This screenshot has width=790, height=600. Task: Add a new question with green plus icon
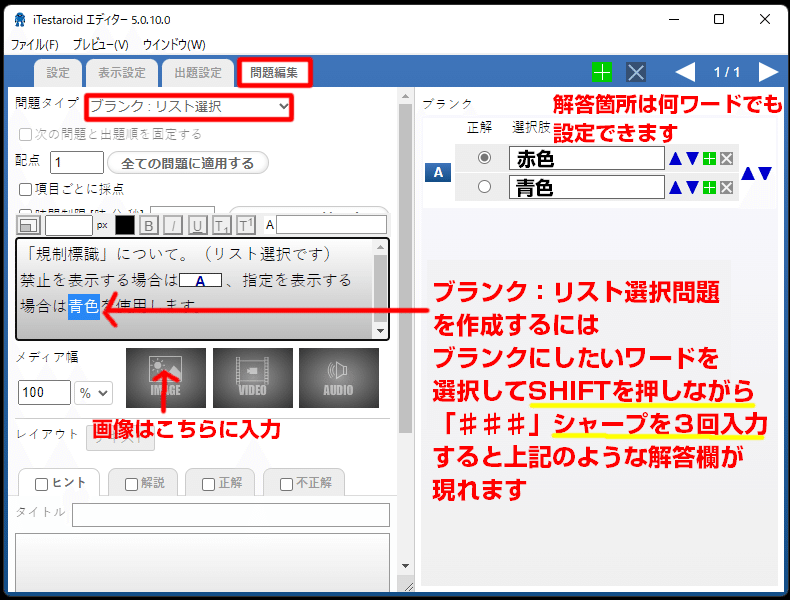coord(602,73)
